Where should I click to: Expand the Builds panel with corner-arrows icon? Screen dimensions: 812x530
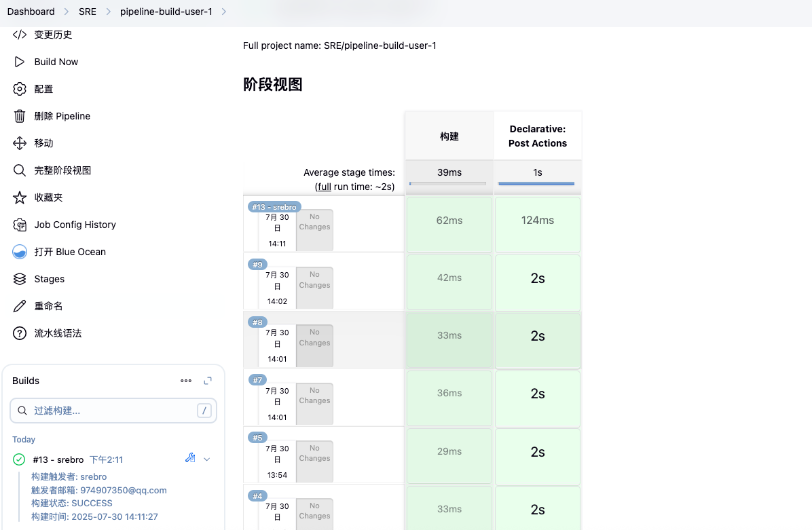tap(208, 381)
